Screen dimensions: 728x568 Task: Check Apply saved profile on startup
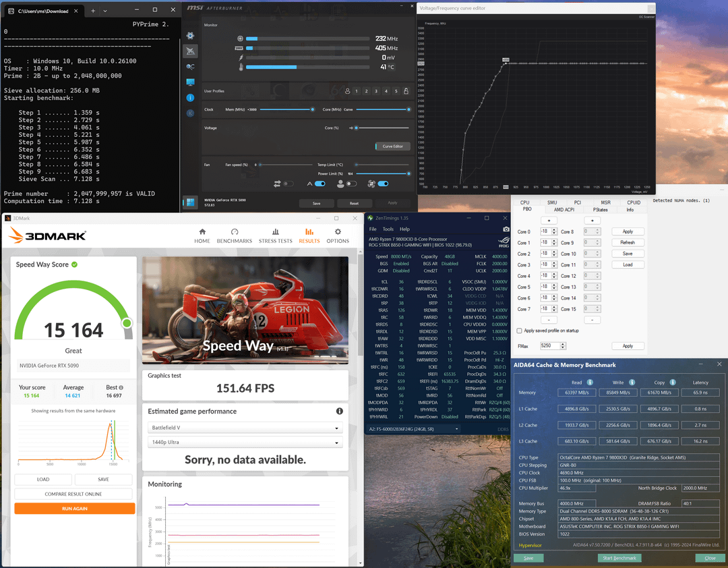519,331
